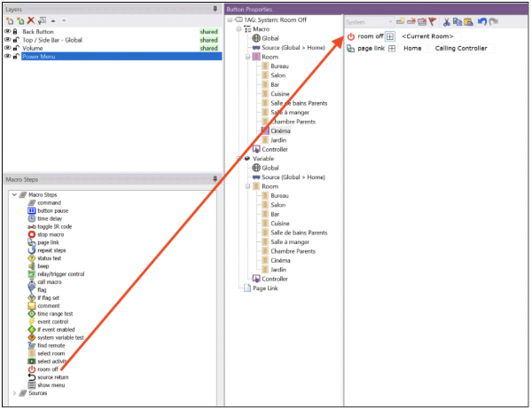Click the <Current Room> parameter
The height and width of the screenshot is (410, 532).
(x=428, y=36)
